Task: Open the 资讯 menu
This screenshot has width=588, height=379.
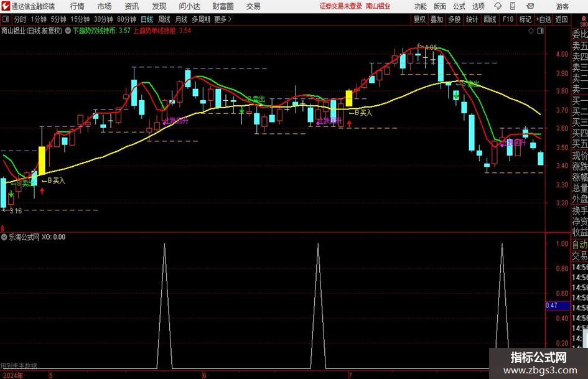Action: [x=132, y=6]
